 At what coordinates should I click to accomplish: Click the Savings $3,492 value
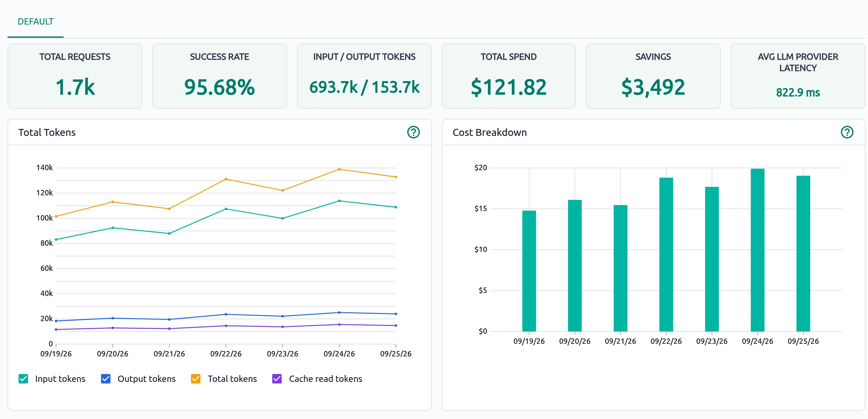[x=653, y=87]
